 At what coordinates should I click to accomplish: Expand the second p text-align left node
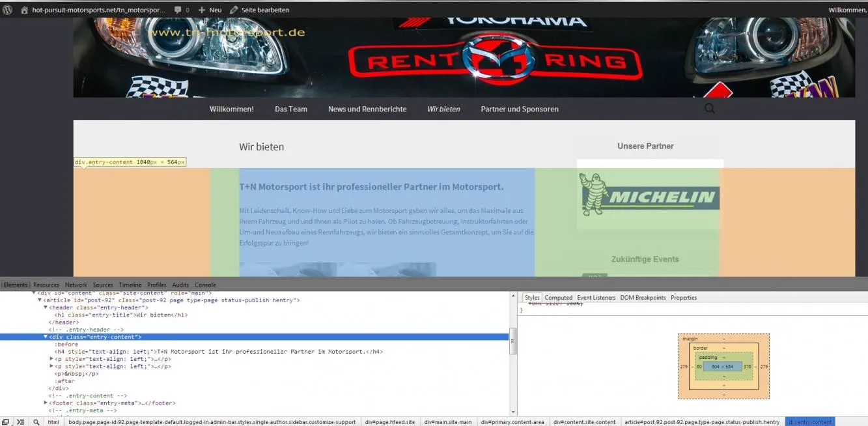[51, 366]
